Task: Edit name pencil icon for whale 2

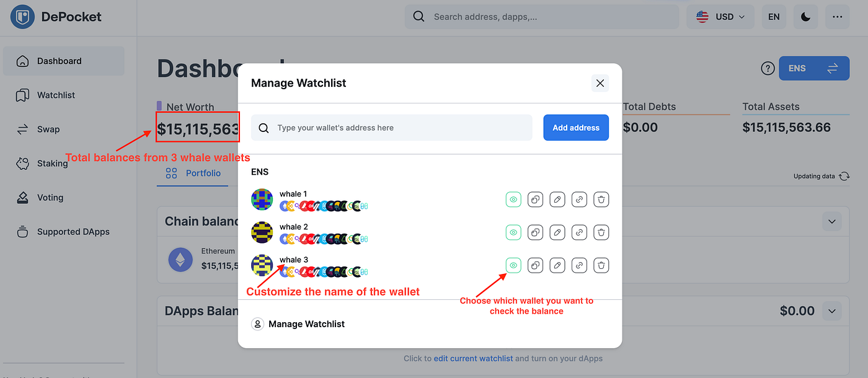Action: tap(557, 232)
